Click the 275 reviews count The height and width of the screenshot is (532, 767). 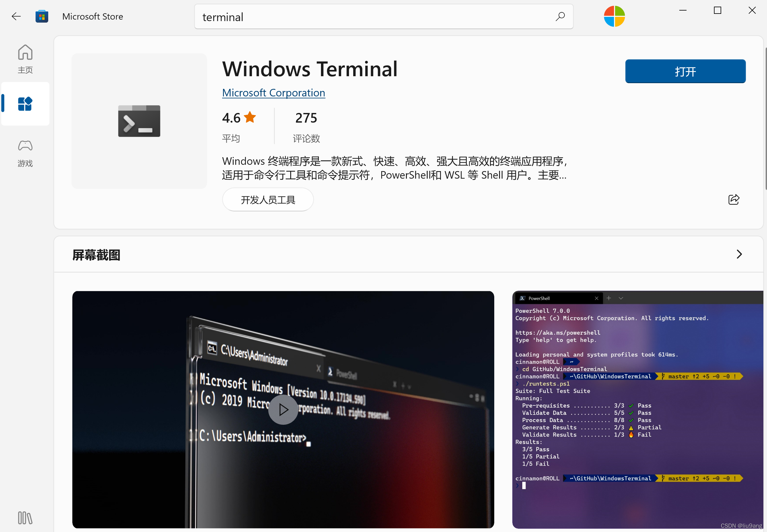[306, 118]
